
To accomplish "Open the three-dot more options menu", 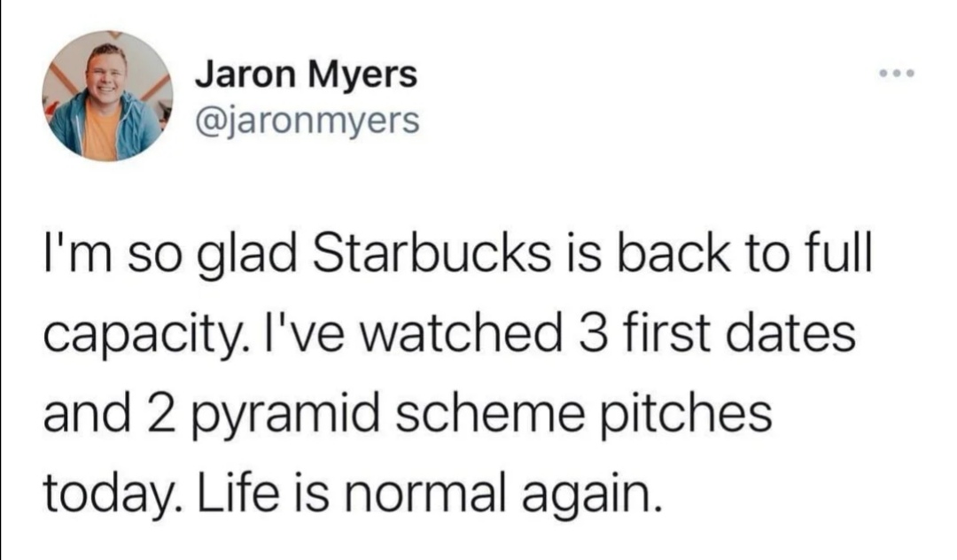I will point(897,74).
